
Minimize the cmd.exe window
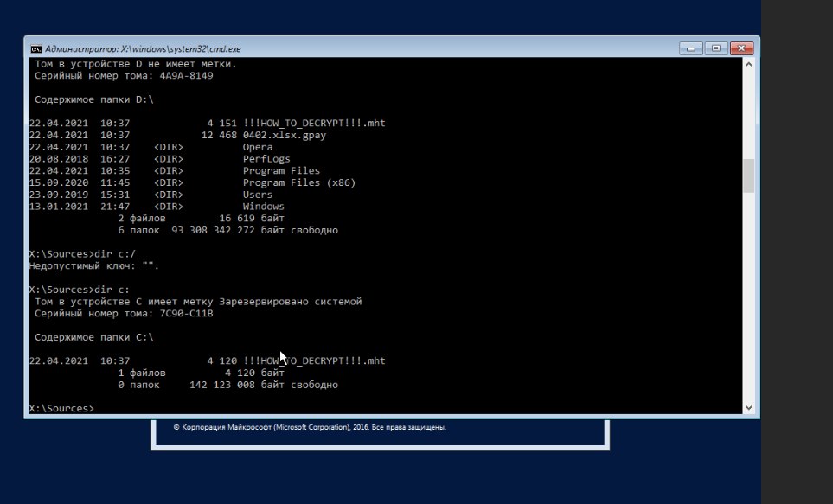click(x=690, y=48)
